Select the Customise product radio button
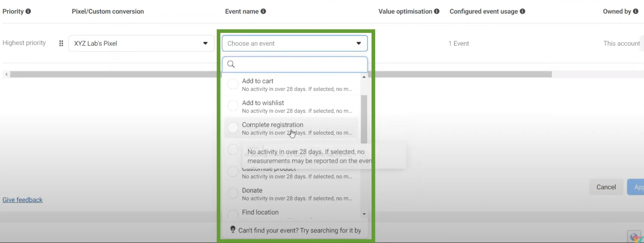Viewport: 644px width, 243px height. click(233, 171)
